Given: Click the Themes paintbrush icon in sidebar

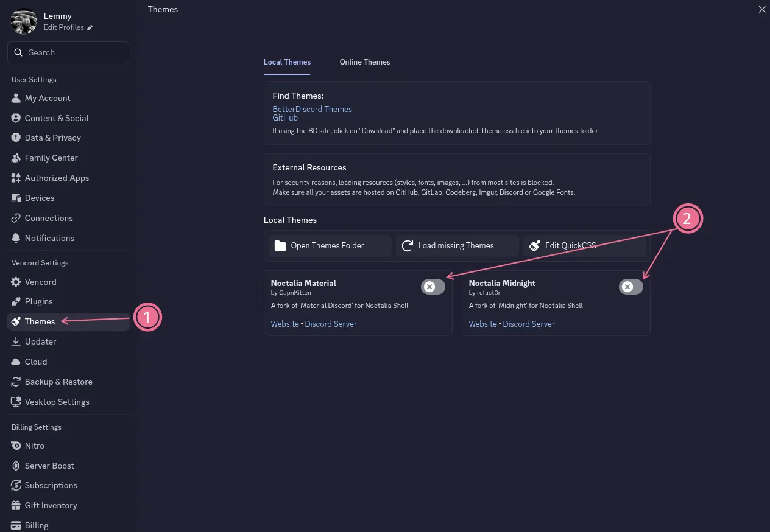Looking at the screenshot, I should click(x=16, y=321).
